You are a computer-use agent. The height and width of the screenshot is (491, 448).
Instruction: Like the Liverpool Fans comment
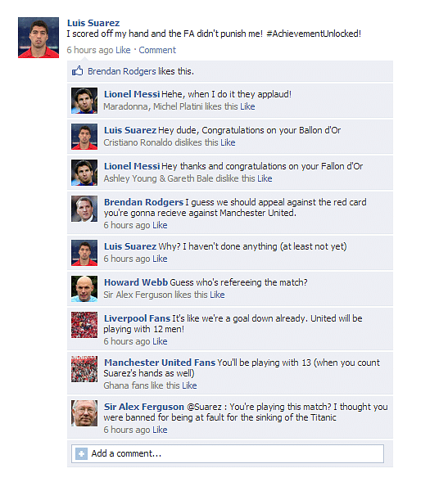click(x=160, y=341)
